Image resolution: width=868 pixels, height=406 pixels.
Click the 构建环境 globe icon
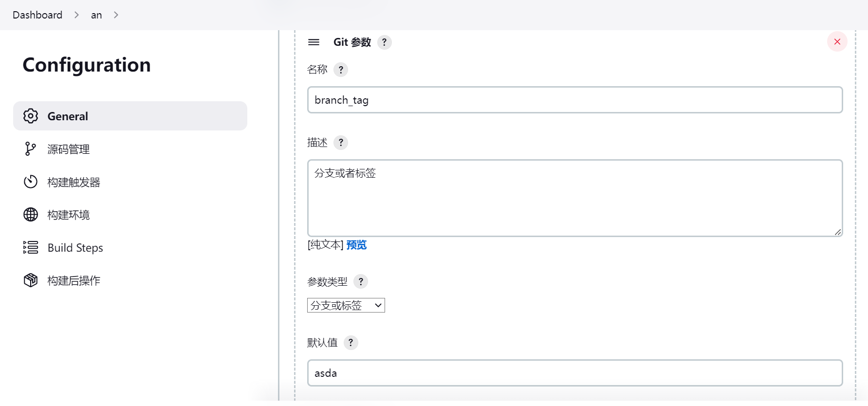coord(31,215)
